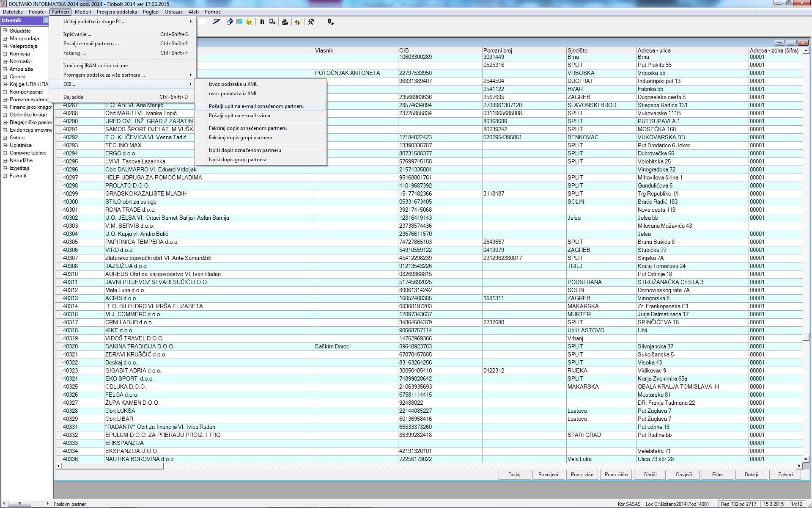Click the buildings partners toolbar icon
812x508 pixels.
pos(285,22)
